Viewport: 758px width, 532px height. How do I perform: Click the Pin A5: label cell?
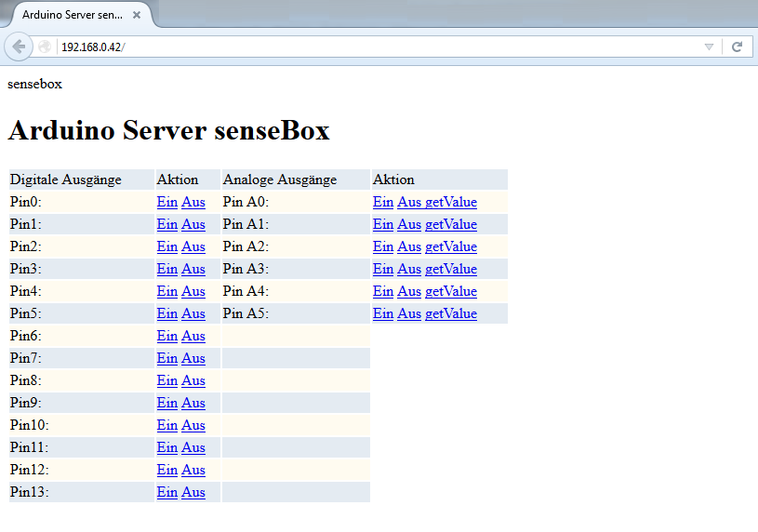pyautogui.click(x=296, y=313)
